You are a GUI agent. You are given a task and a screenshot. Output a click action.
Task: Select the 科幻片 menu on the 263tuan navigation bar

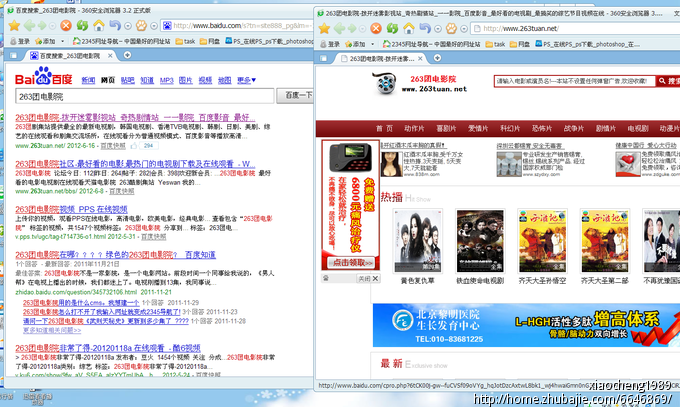tap(510, 128)
